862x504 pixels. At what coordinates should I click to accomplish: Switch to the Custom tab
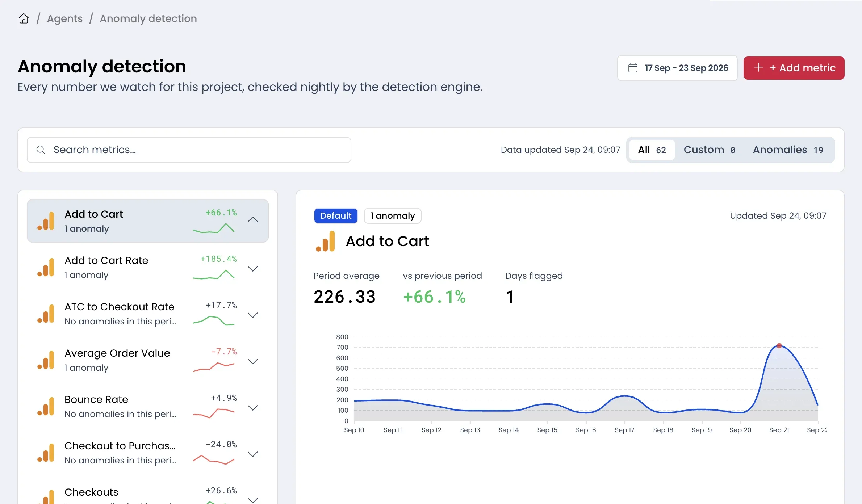(x=709, y=150)
